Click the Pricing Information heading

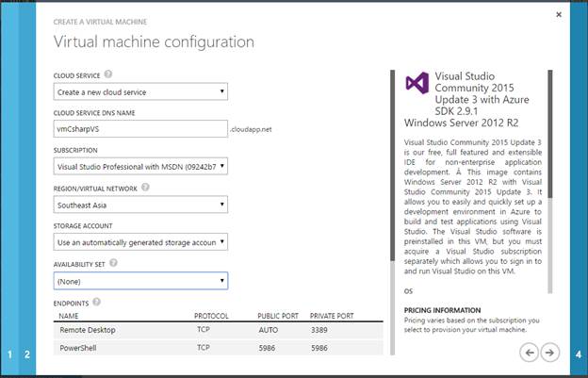pos(442,310)
